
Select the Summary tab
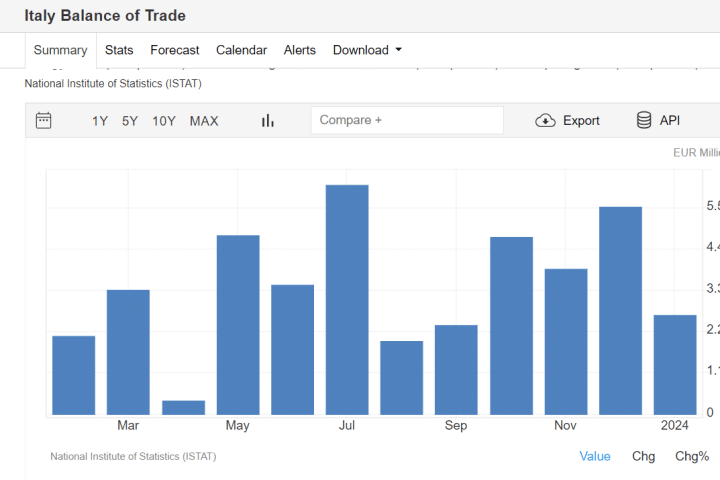pos(60,50)
